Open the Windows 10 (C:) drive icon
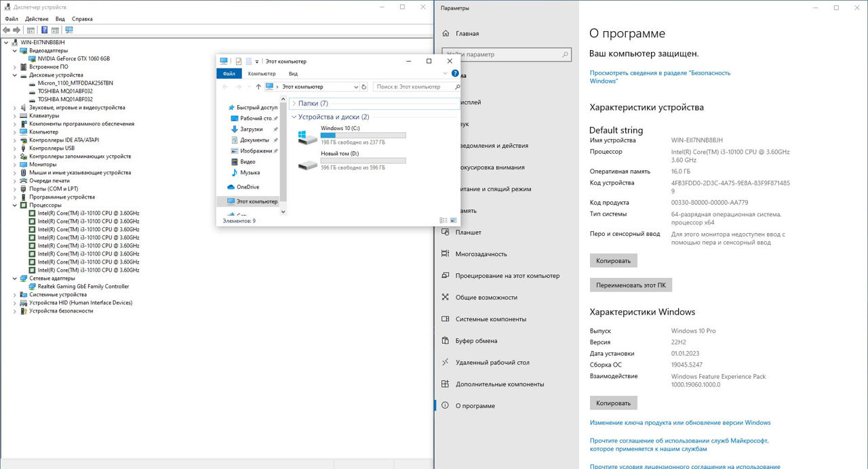This screenshot has width=868, height=469. point(307,137)
